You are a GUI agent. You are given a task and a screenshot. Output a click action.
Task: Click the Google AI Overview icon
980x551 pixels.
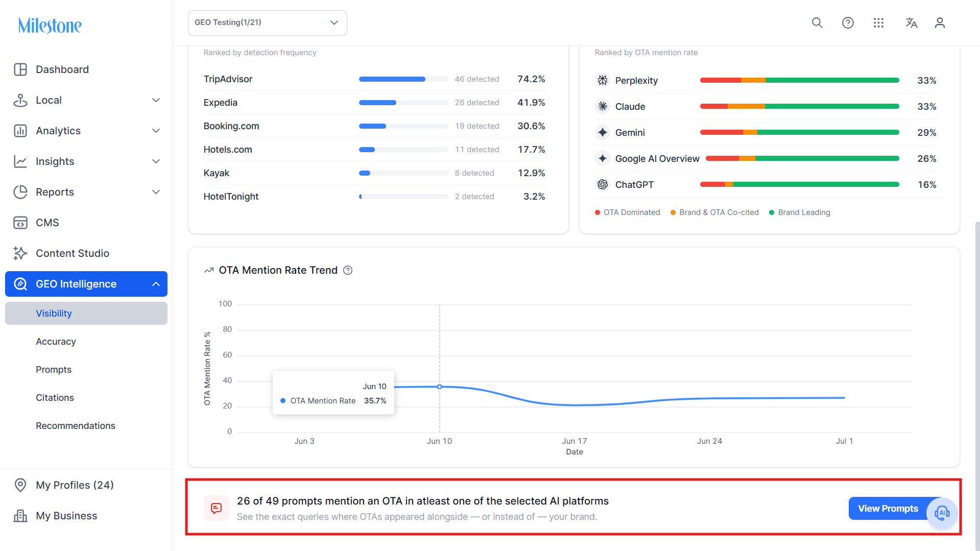tap(603, 158)
